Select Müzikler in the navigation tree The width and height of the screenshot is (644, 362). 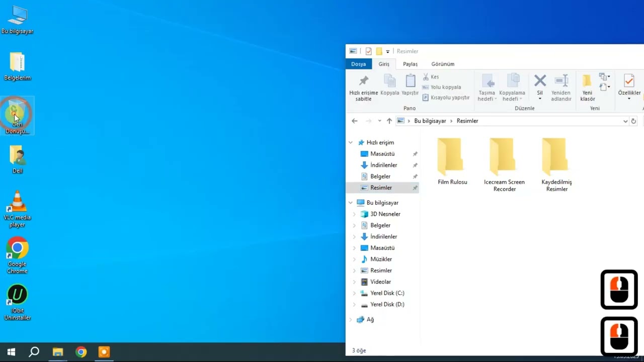381,259
